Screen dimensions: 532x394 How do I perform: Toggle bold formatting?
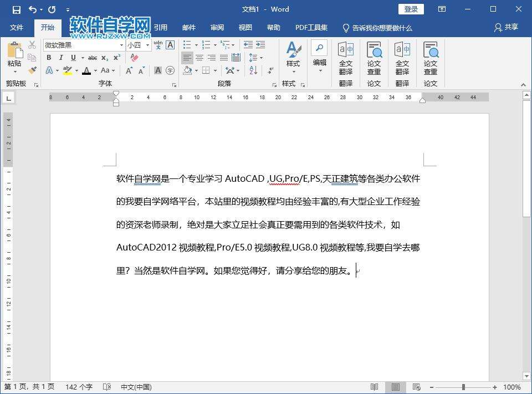pos(49,58)
